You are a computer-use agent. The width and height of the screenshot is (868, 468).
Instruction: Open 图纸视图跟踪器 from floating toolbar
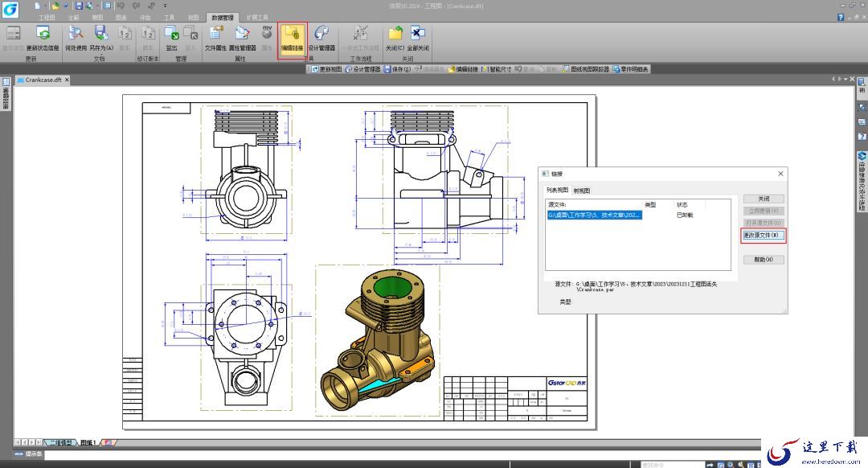(x=586, y=69)
